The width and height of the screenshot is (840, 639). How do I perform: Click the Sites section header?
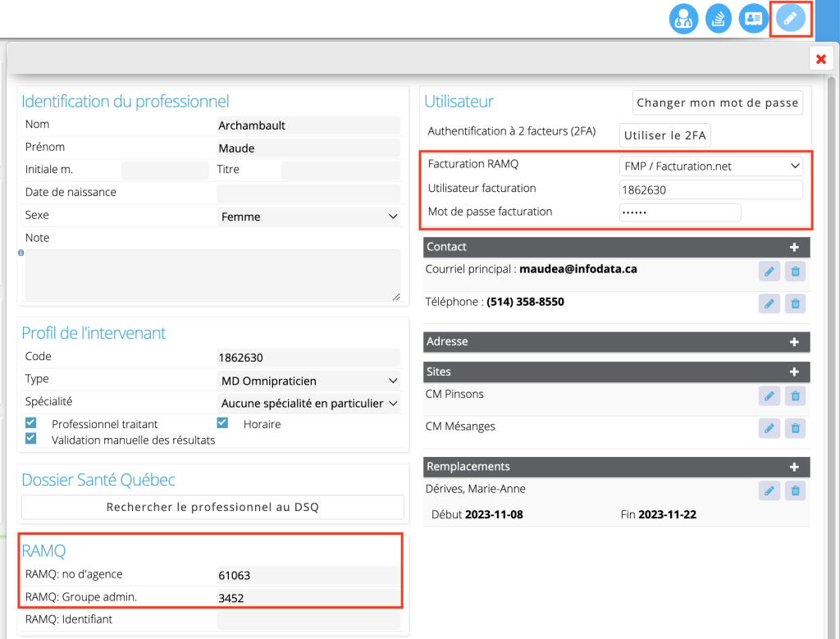[617, 372]
